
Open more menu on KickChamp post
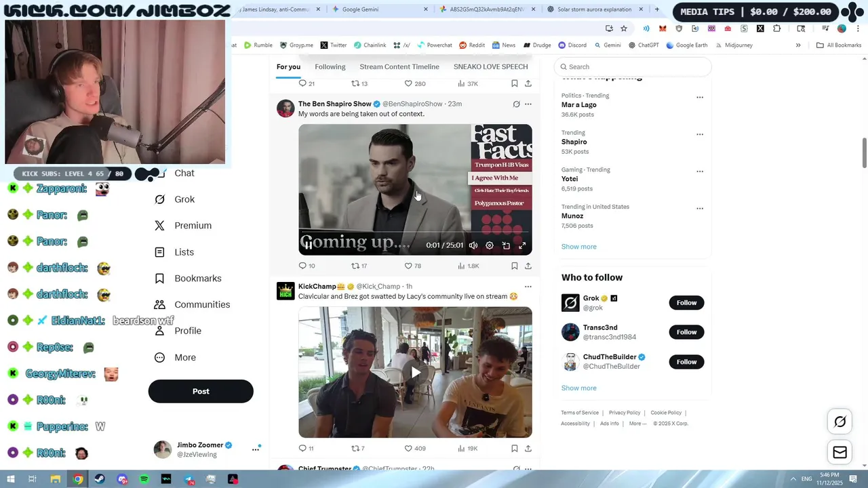(528, 287)
